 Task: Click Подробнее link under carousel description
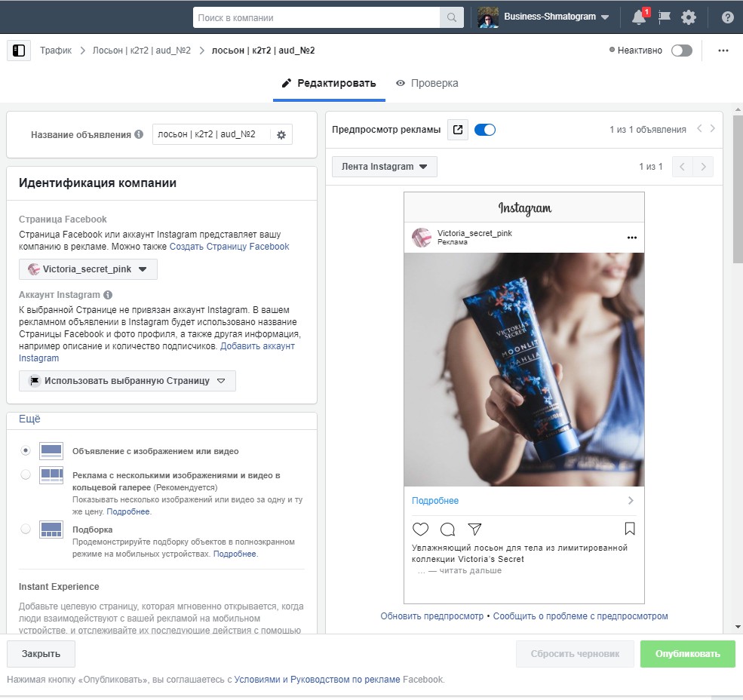128,511
